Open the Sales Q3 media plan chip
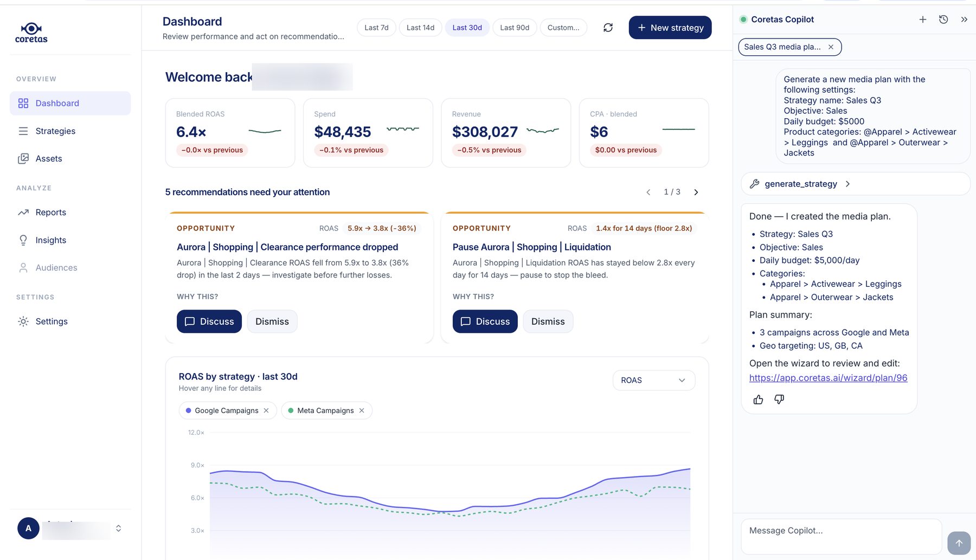Viewport: 976px width, 560px height. pyautogui.click(x=782, y=47)
